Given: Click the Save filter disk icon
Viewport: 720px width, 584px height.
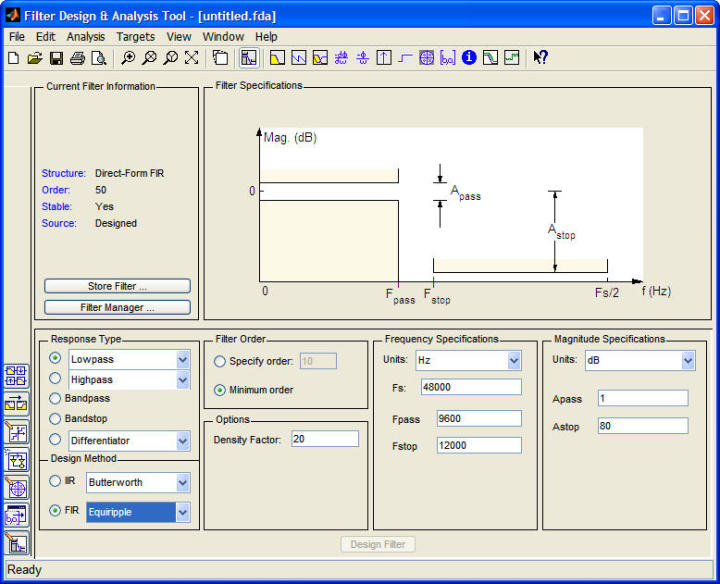Looking at the screenshot, I should pos(56,58).
